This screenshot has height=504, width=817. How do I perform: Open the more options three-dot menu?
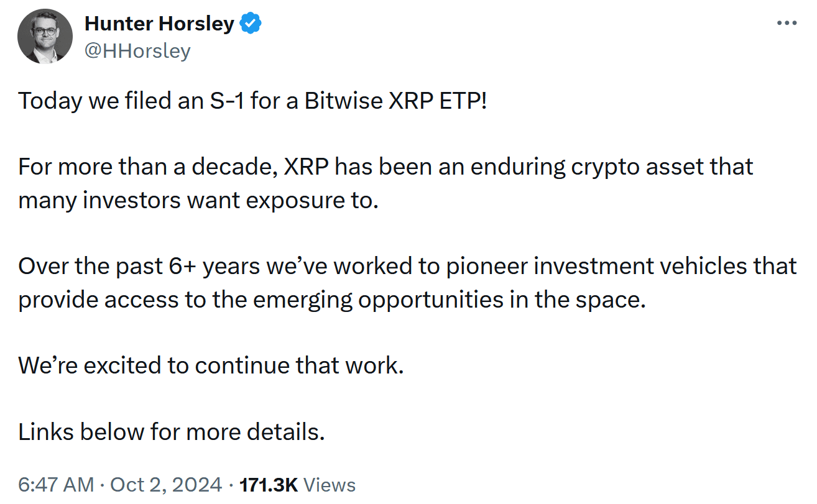pyautogui.click(x=787, y=24)
